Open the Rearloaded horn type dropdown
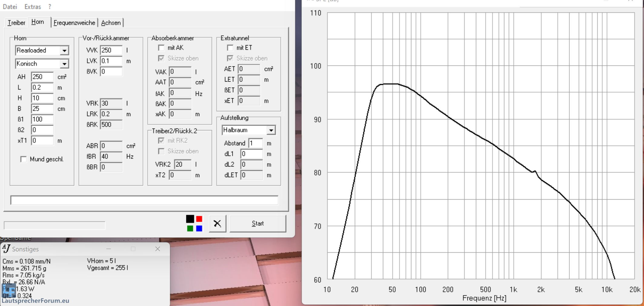The image size is (644, 306). tap(64, 50)
